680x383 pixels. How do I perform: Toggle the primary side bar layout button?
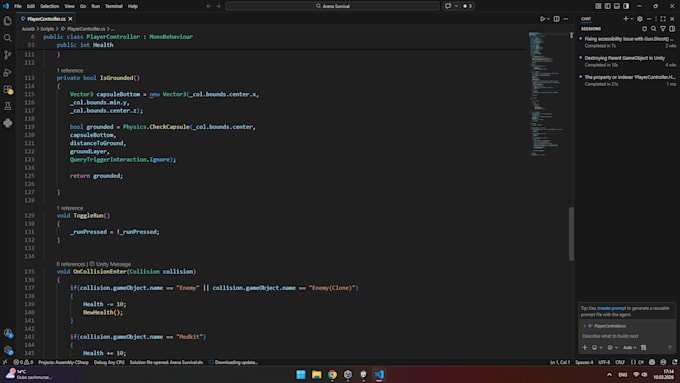click(x=608, y=6)
